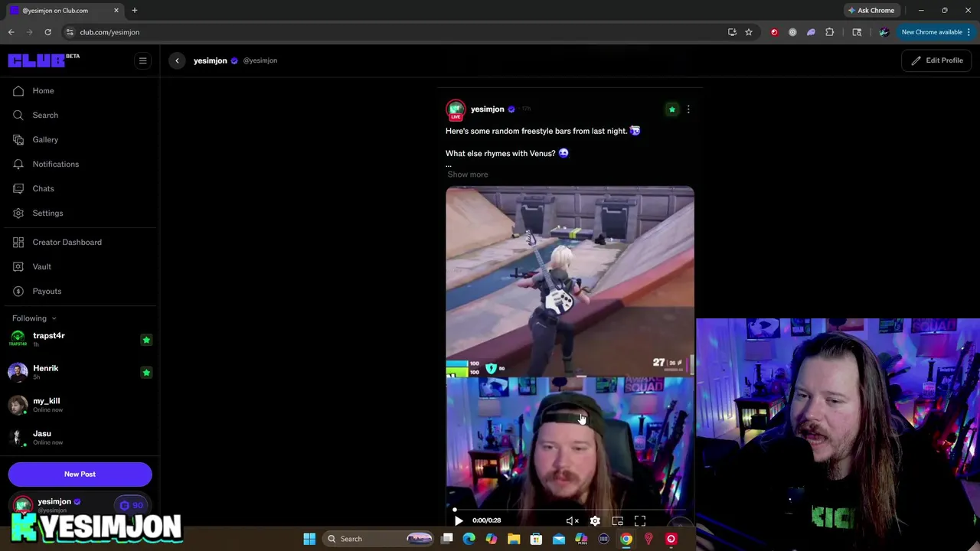
Task: Open Copilot from taskbar
Action: click(x=492, y=539)
